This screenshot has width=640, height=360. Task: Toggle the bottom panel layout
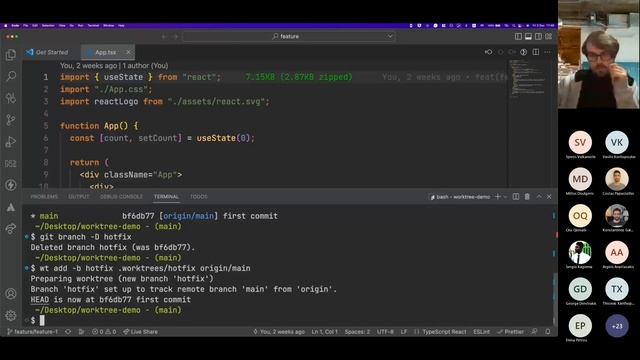pyautogui.click(x=528, y=36)
